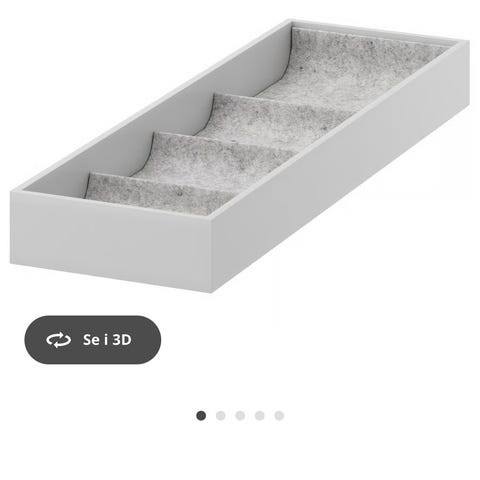Go to the second image dot
The width and height of the screenshot is (480, 480).
pyautogui.click(x=221, y=416)
